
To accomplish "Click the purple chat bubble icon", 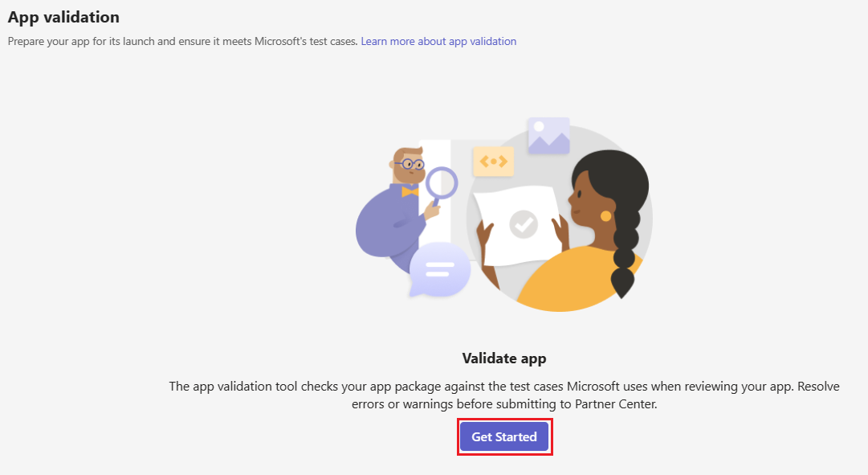I will 439,270.
